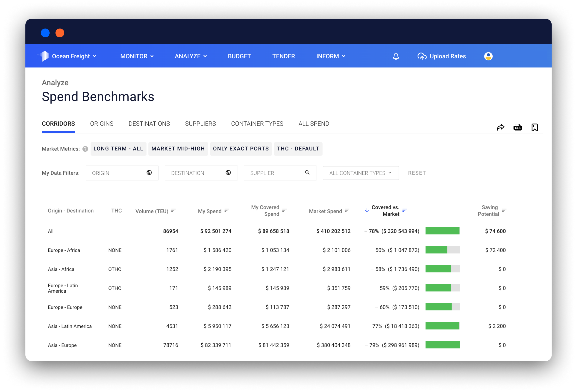The width and height of the screenshot is (576, 392).
Task: Click Upload Rates text link
Action: click(x=448, y=56)
